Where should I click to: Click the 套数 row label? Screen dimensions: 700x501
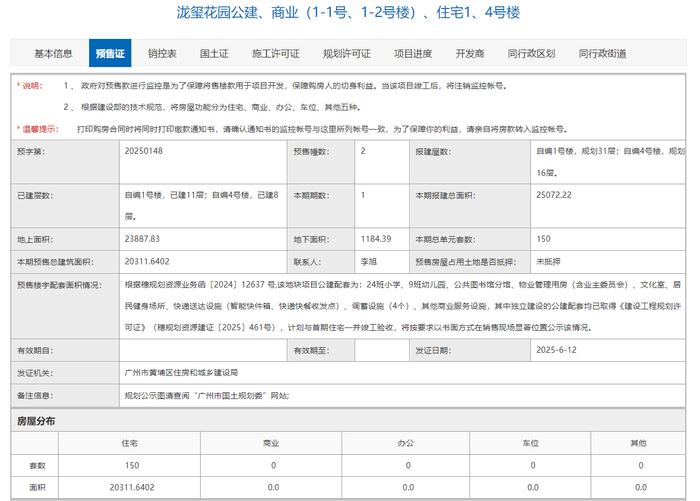pyautogui.click(x=37, y=465)
